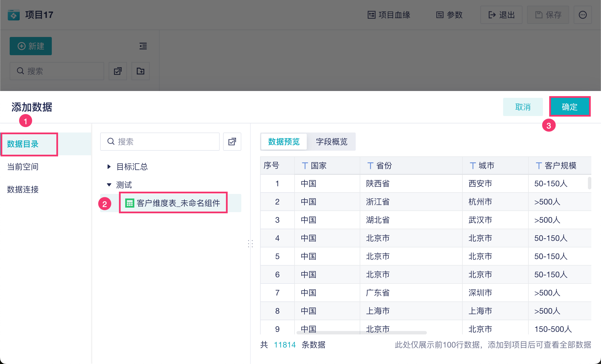Image resolution: width=601 pixels, height=364 pixels.
Task: Open 当前空间 in the sidebar
Action: [23, 167]
